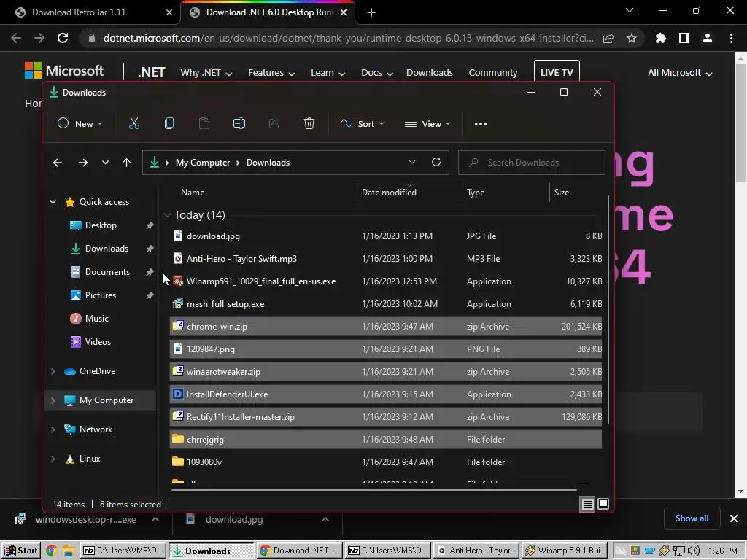Expand the Network tree node

53,429
